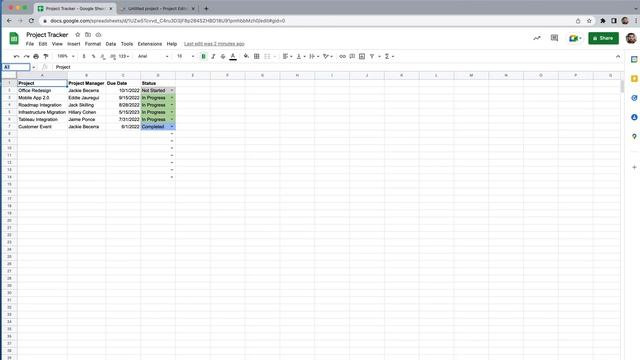
Task: Toggle italic formatting
Action: point(213,56)
